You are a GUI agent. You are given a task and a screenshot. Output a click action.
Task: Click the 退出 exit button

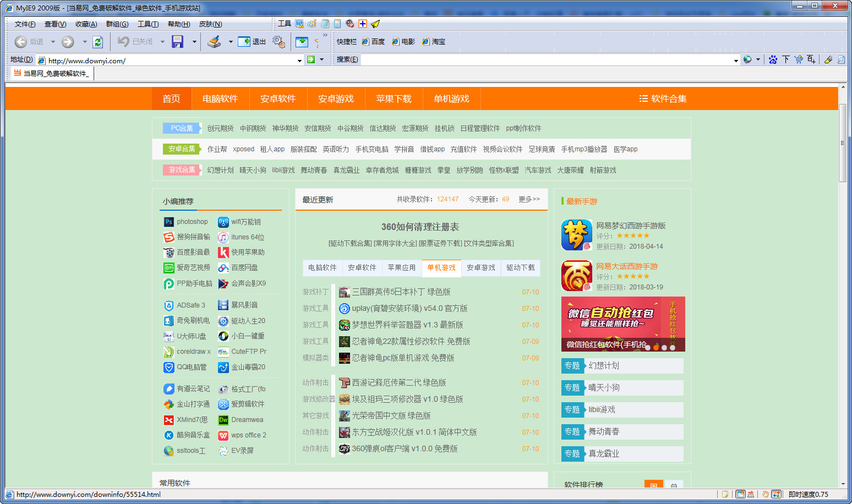coord(253,41)
